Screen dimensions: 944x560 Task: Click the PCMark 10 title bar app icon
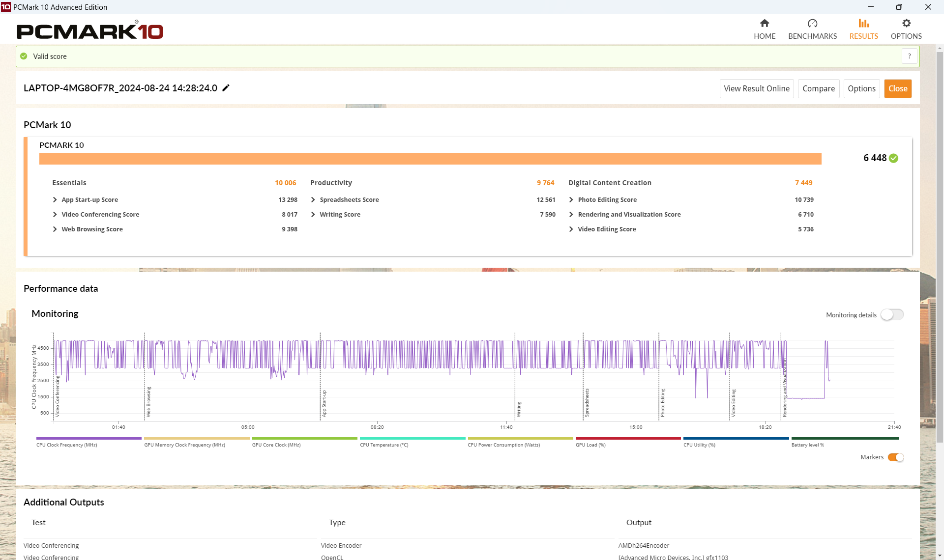5,7
